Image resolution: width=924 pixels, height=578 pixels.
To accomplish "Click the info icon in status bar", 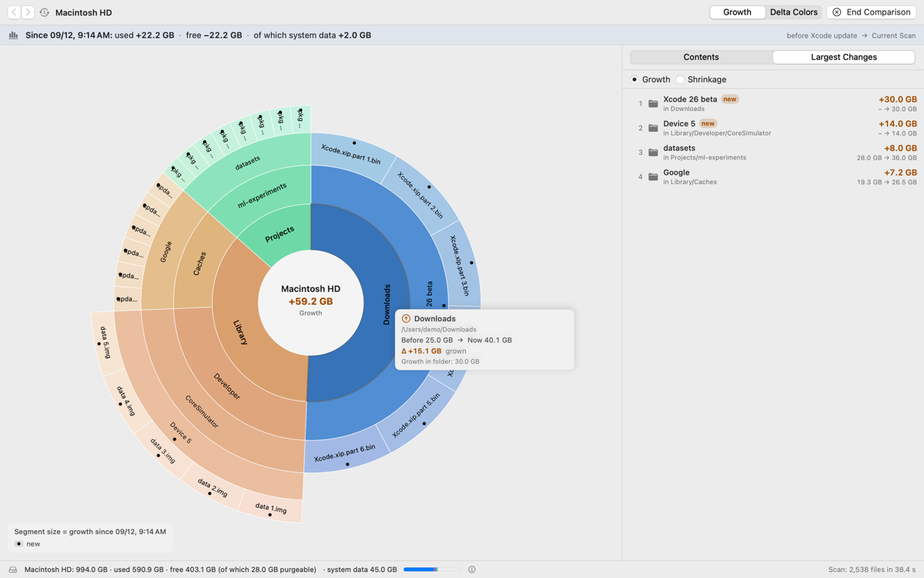I will click(472, 570).
